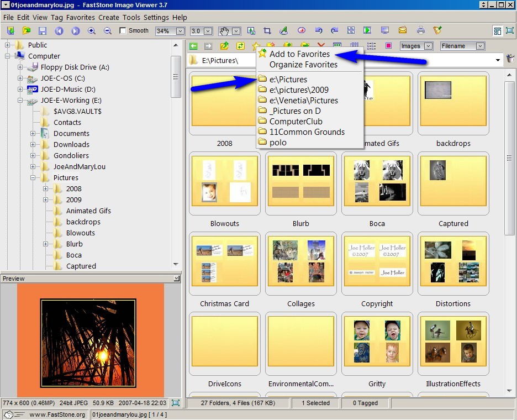Image resolution: width=517 pixels, height=420 pixels.
Task: Open the Images file filter dropdown
Action: coord(428,46)
